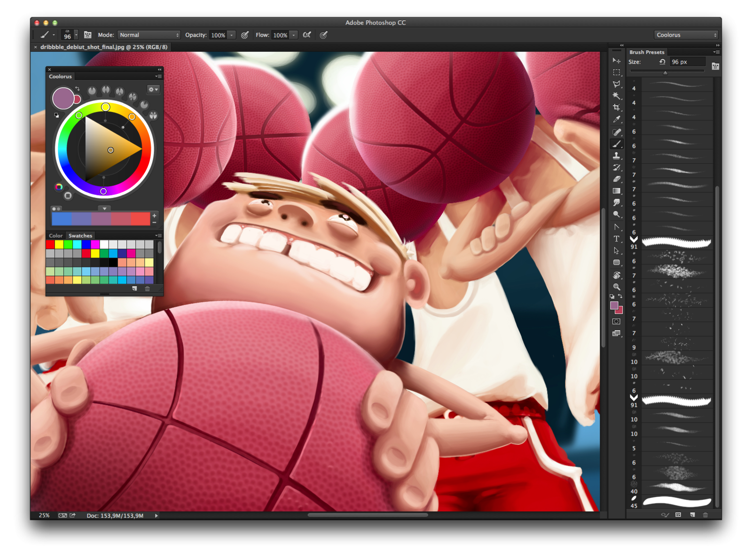The width and height of the screenshot is (752, 560).
Task: Switch to the Swatches tab
Action: pyautogui.click(x=80, y=236)
